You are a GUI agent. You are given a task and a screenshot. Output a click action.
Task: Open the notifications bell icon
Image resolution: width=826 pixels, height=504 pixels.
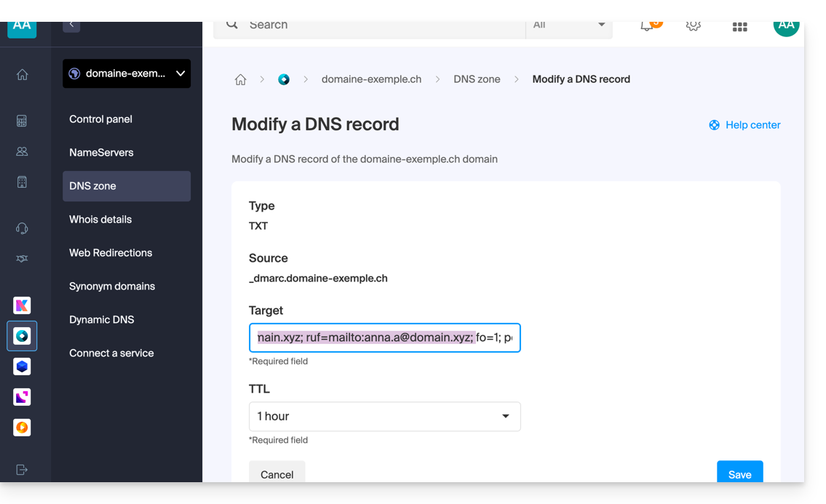(x=646, y=25)
